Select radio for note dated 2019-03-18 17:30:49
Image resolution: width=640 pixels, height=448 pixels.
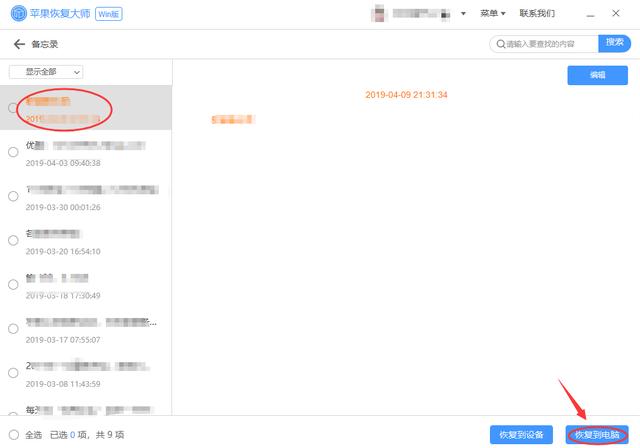[x=13, y=284]
